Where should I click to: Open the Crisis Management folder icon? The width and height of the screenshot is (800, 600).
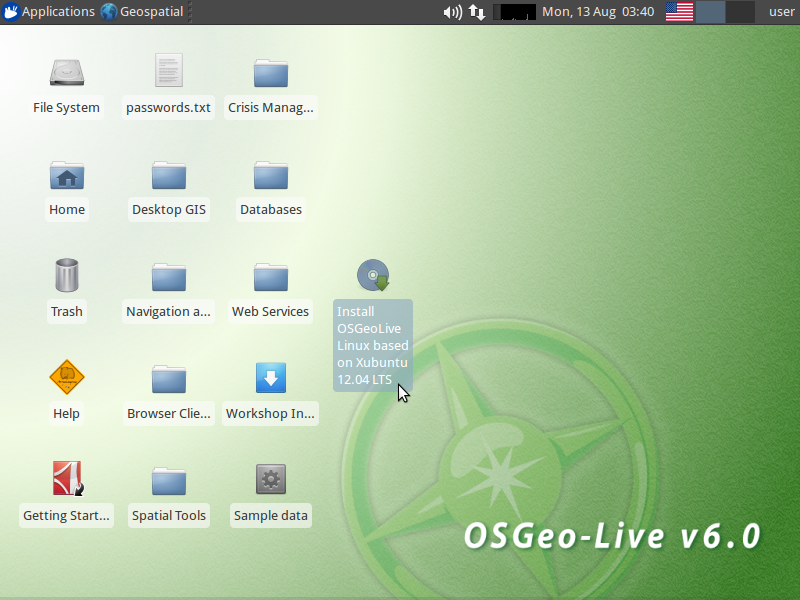(271, 73)
